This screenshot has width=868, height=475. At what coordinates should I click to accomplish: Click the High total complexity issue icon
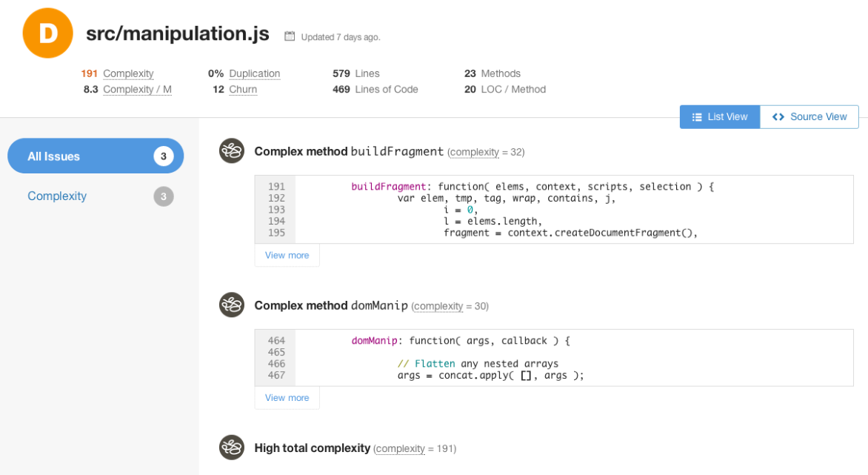[232, 448]
